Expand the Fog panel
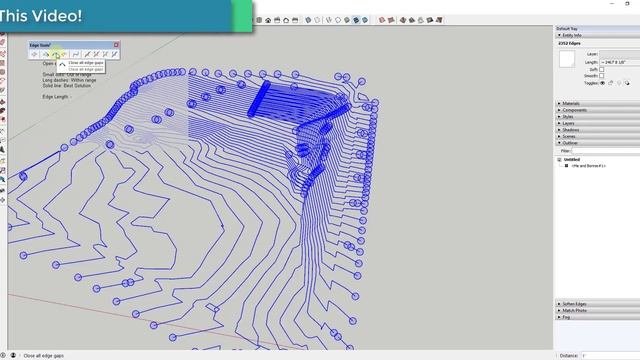The height and width of the screenshot is (360, 640). pyautogui.click(x=597, y=317)
